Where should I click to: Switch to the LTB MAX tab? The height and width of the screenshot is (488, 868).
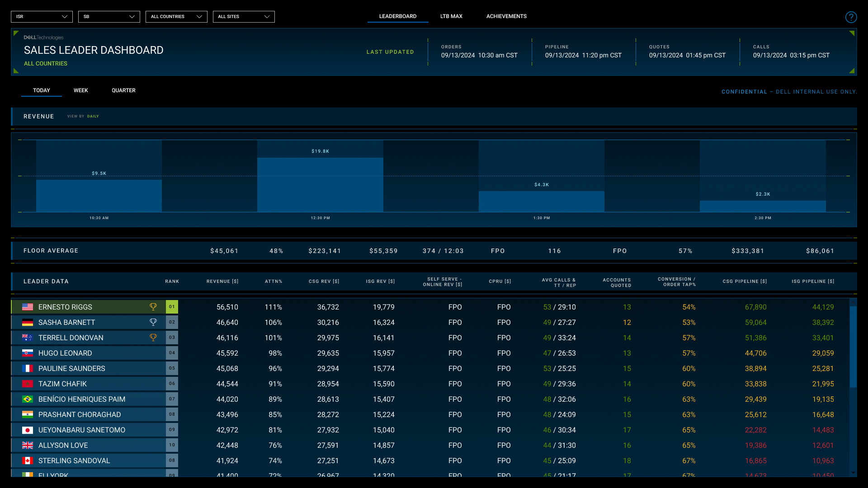(x=451, y=16)
